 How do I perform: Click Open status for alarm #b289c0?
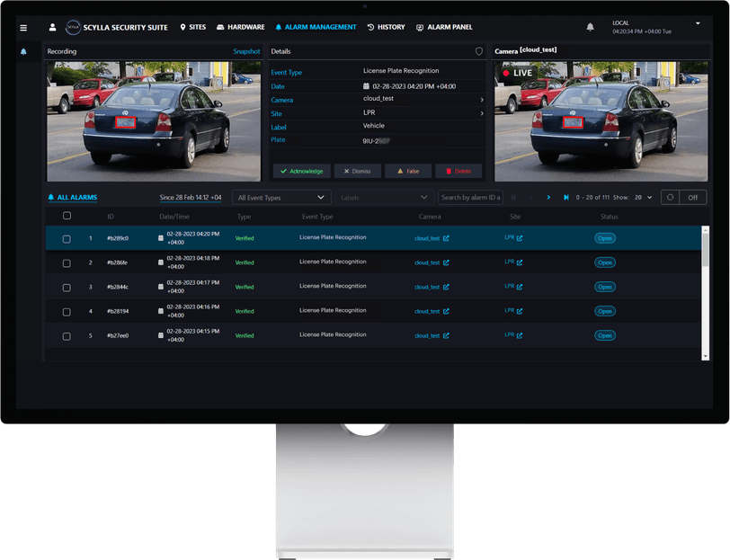pyautogui.click(x=605, y=238)
